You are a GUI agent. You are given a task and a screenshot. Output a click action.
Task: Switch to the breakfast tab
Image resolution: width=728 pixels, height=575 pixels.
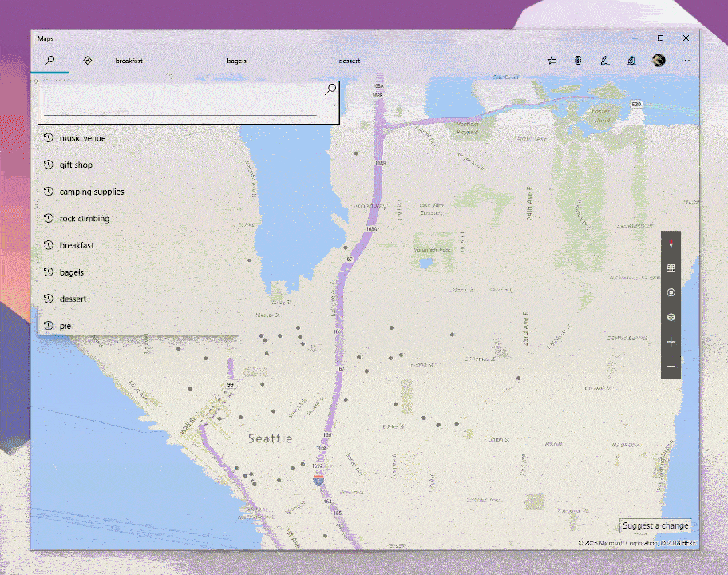tap(129, 61)
